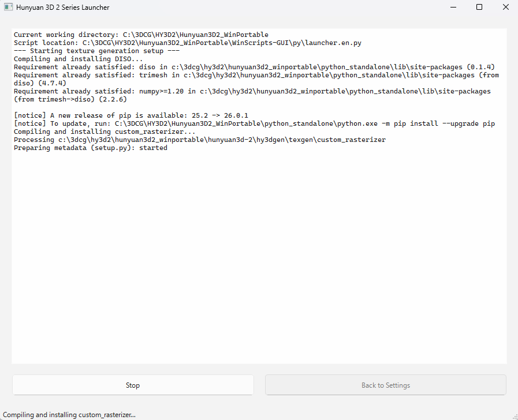Click the 'Processing' custom_rasterizer path line
Screen dimensions: 518x420
click(x=199, y=140)
